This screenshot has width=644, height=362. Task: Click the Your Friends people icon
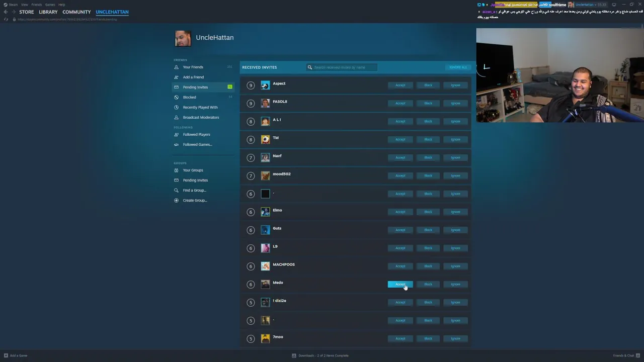(x=176, y=67)
